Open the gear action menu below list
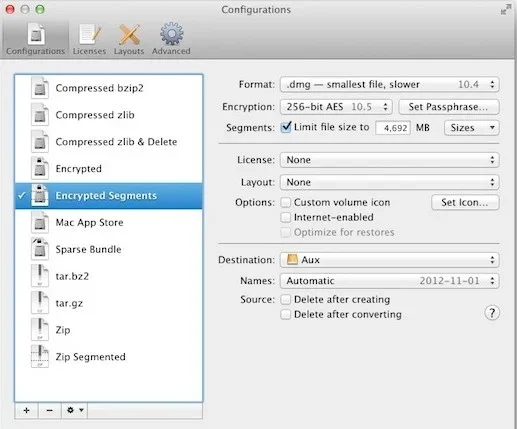517x429 pixels. click(75, 410)
